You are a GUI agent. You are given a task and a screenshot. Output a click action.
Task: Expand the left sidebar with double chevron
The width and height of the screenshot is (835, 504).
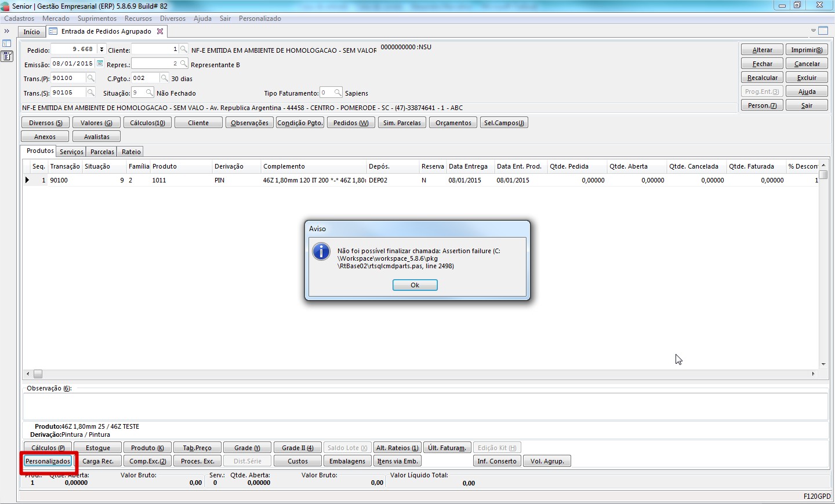point(7,31)
